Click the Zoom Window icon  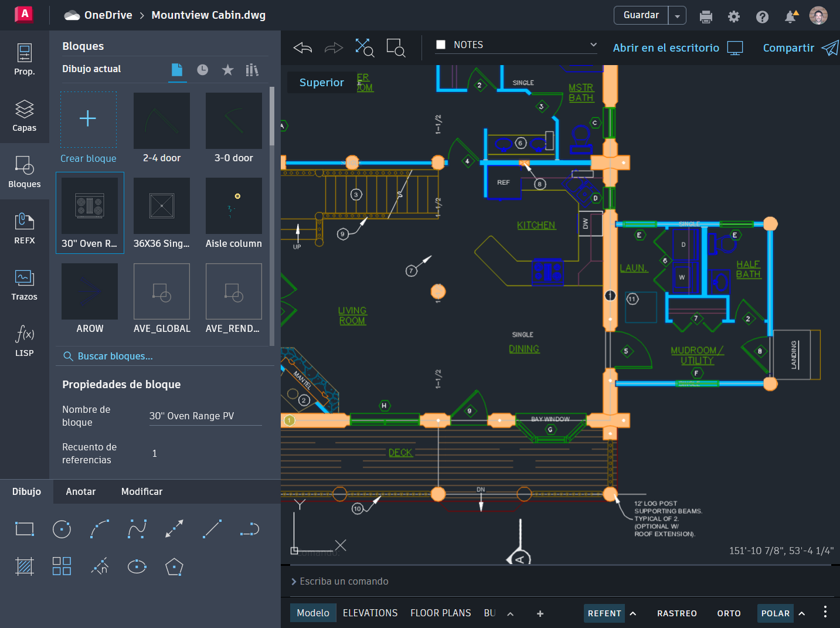tap(396, 47)
